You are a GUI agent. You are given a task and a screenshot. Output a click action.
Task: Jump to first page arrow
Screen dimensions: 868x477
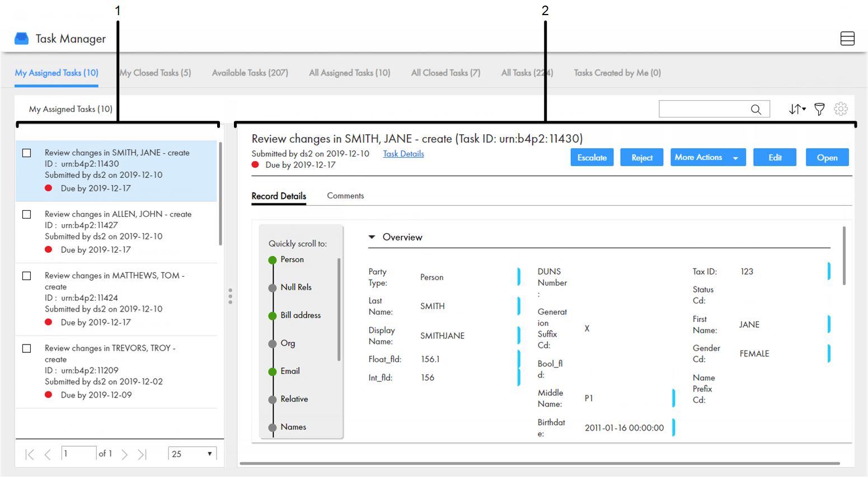[30, 455]
